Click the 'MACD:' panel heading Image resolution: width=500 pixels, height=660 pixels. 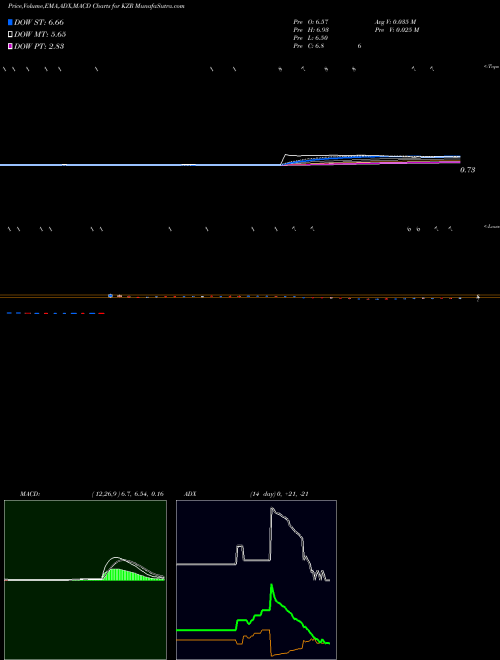(x=30, y=494)
